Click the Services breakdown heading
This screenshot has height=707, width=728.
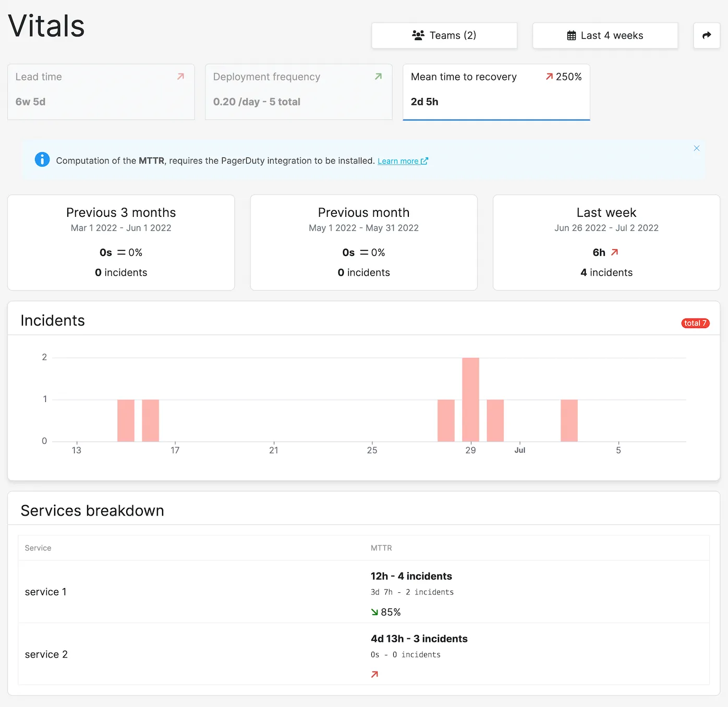click(x=92, y=510)
